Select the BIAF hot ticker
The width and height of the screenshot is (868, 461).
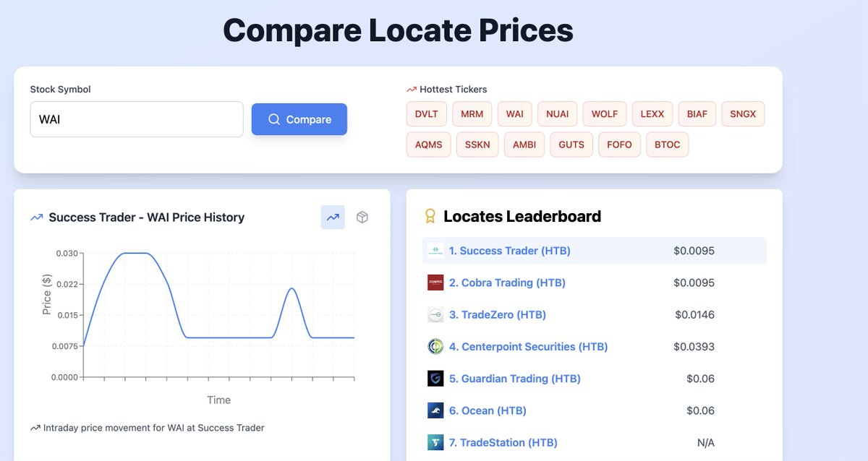697,114
